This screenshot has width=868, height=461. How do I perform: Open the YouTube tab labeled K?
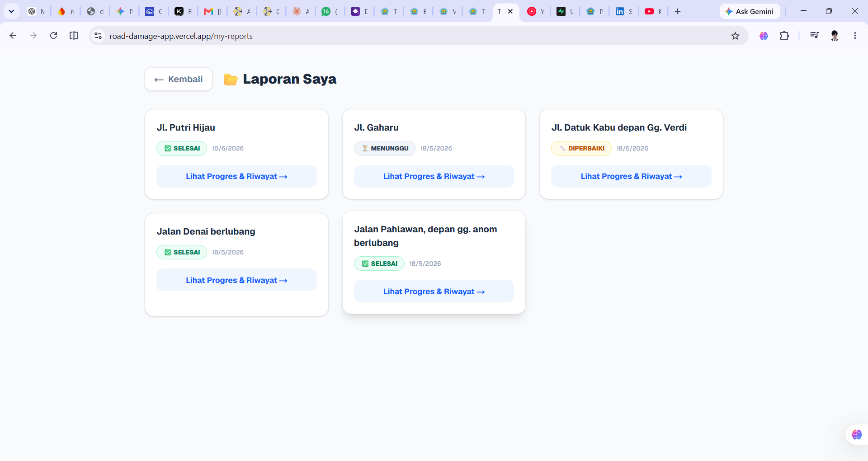pyautogui.click(x=654, y=11)
